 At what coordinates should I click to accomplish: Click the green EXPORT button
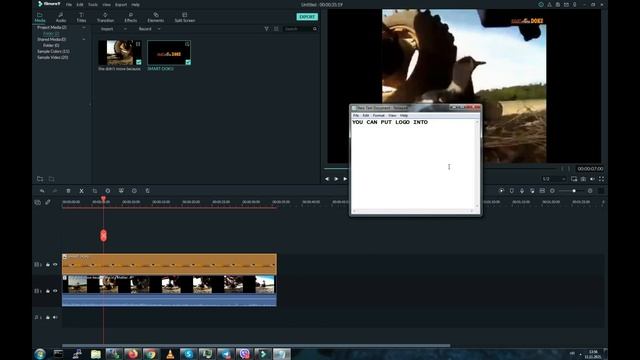tap(307, 17)
